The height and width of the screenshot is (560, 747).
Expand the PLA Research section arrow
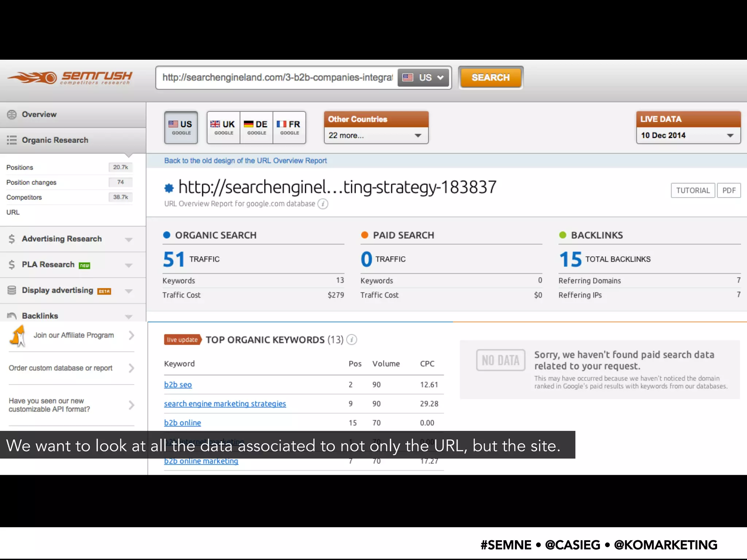pos(128,265)
